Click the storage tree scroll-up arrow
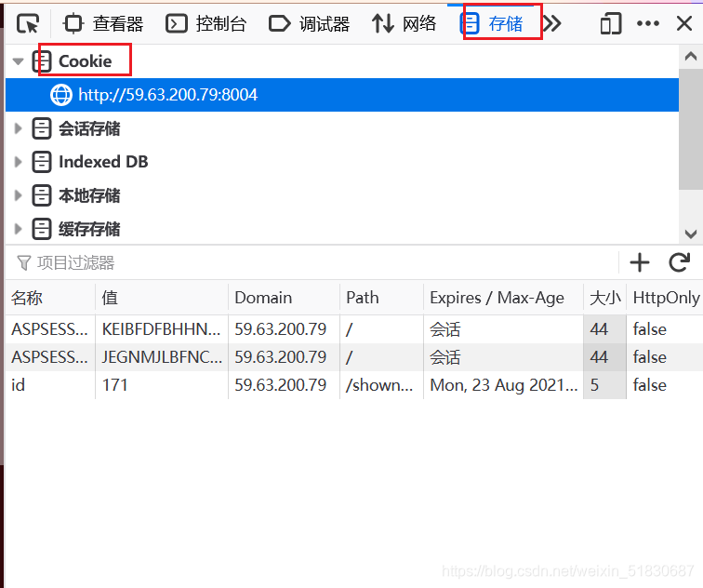This screenshot has height=588, width=703. pos(691,56)
